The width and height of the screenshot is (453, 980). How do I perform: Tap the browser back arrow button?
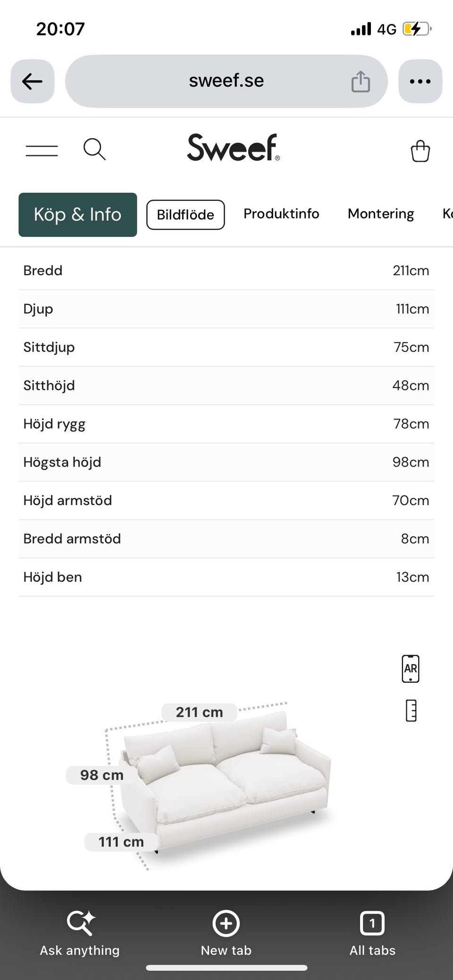point(32,81)
